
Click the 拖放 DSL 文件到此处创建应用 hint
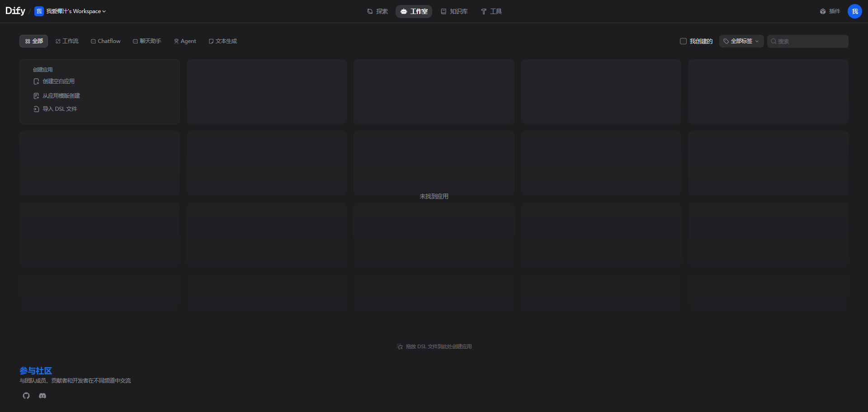[x=434, y=346]
